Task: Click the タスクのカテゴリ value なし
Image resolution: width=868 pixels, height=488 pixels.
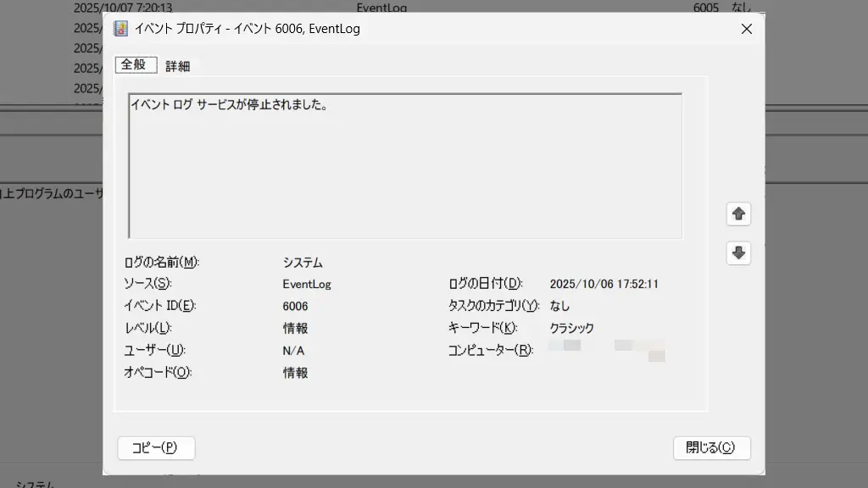Action: click(x=560, y=306)
